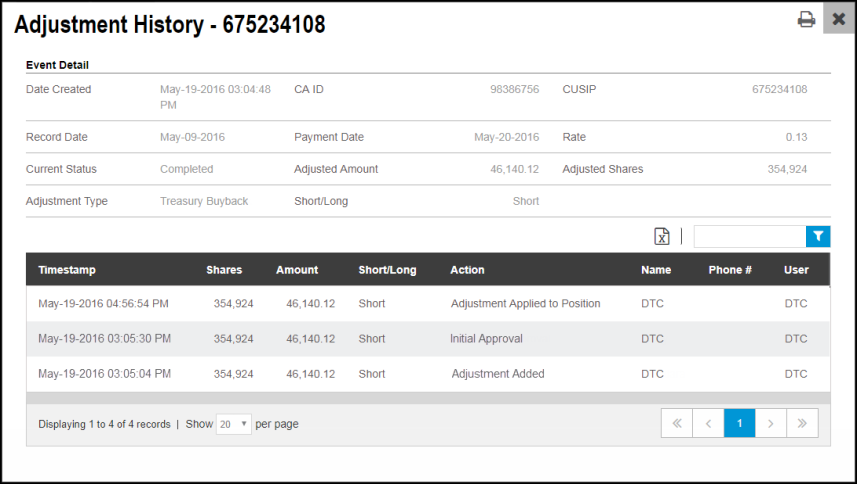Export records to Excel file
This screenshot has height=484, width=857.
click(662, 236)
